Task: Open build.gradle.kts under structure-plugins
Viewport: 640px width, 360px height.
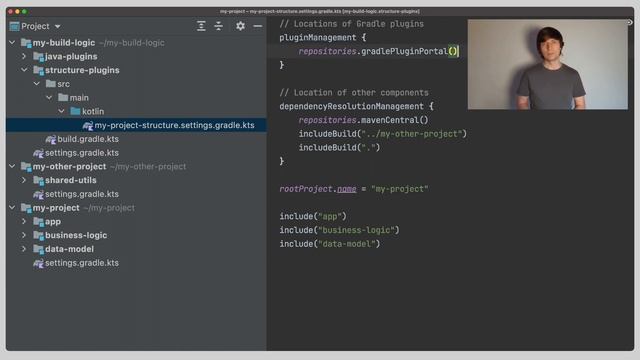Action: click(x=88, y=139)
